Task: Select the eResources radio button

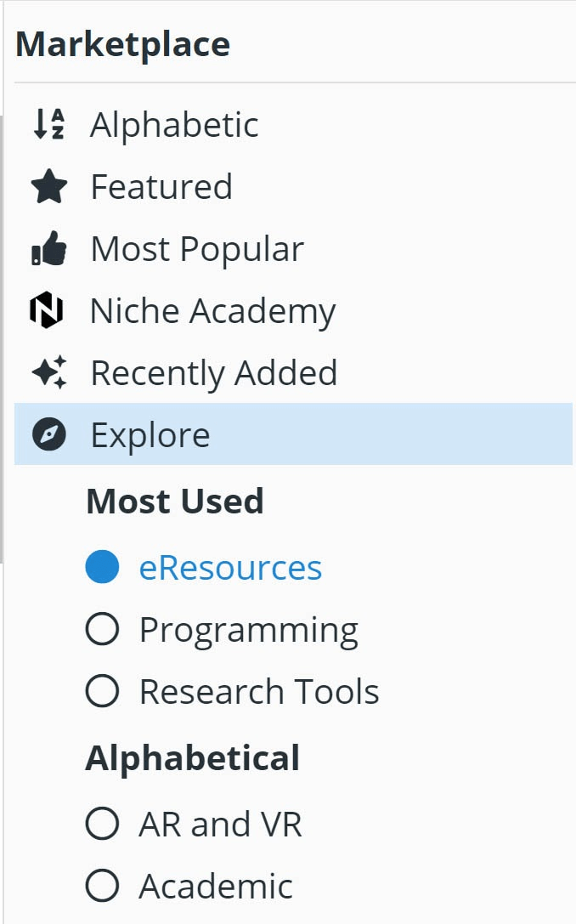Action: pos(103,567)
